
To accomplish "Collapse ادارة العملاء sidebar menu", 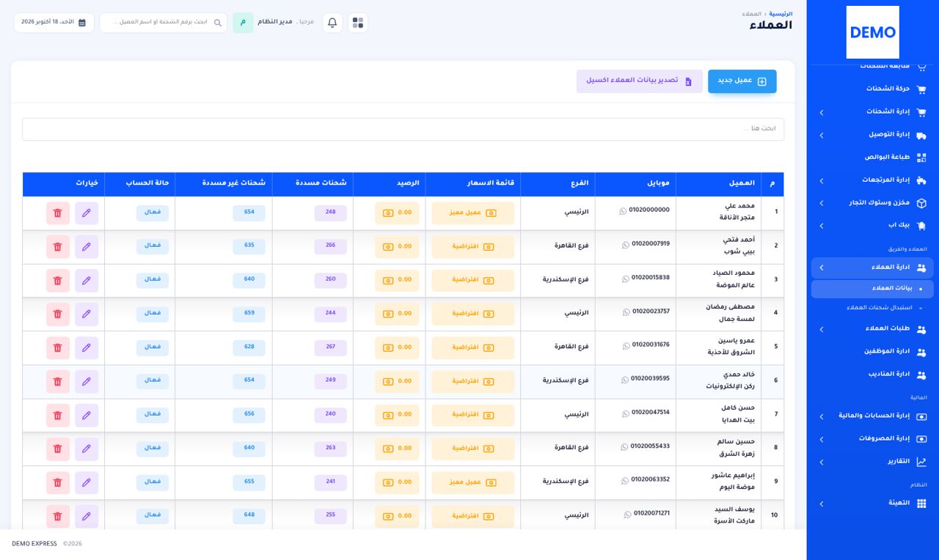I will point(872,268).
